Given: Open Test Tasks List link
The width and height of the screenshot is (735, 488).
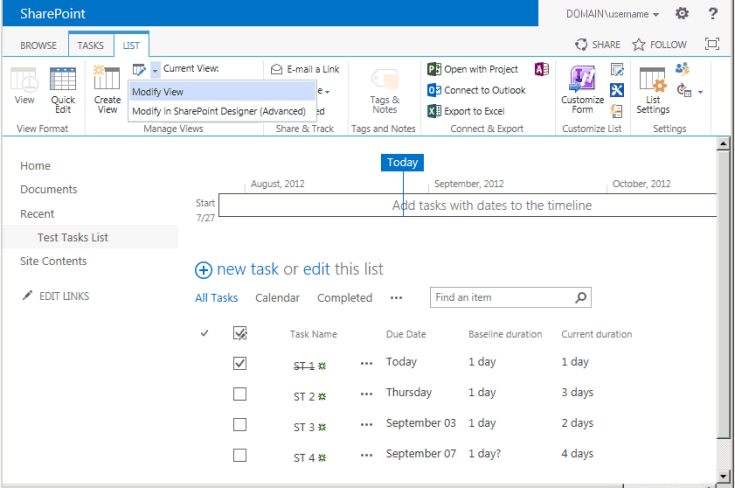Looking at the screenshot, I should pyautogui.click(x=73, y=237).
